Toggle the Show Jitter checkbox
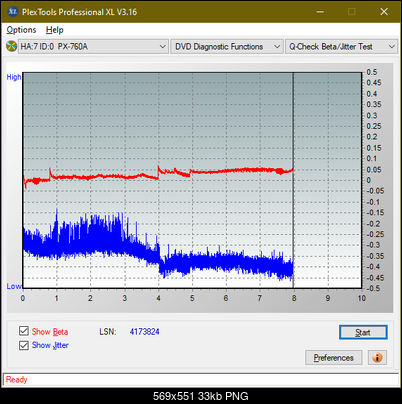This screenshot has width=402, height=404. click(24, 345)
